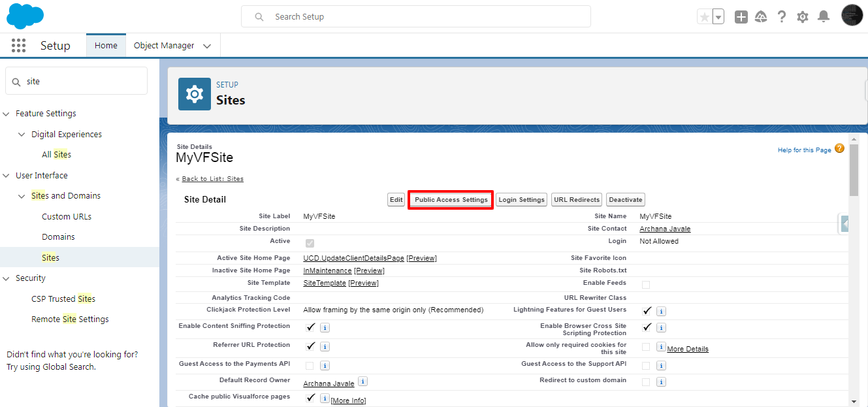This screenshot has width=868, height=407.
Task: Click info icon next to Redirect to custom domain
Action: (x=661, y=382)
